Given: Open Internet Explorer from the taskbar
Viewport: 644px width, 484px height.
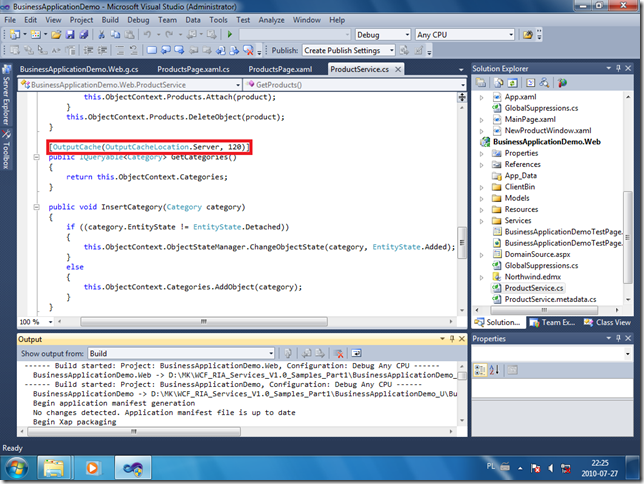Looking at the screenshot, I should (x=58, y=467).
